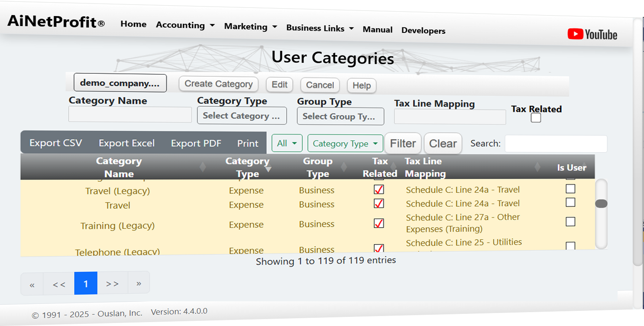Viewport: 644px width, 326px height.
Task: Select the Travel (Legacy) category name
Action: click(x=117, y=191)
